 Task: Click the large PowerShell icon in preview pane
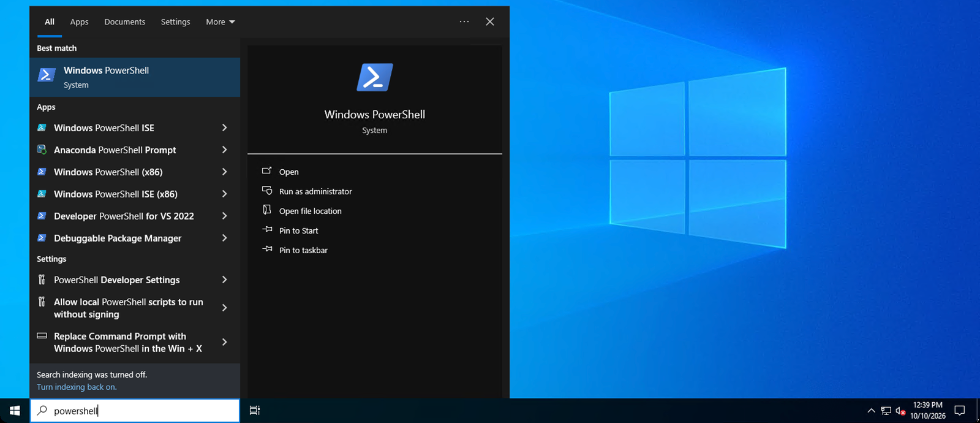pyautogui.click(x=374, y=77)
